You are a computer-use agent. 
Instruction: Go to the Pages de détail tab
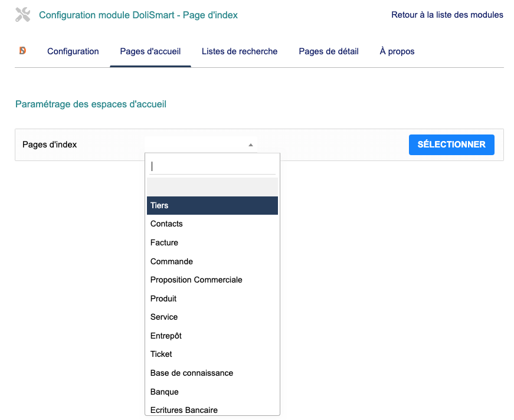coord(329,51)
